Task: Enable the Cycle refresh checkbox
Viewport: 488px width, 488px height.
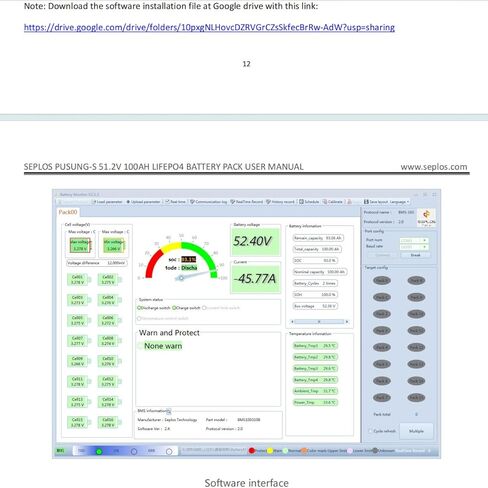Action: pos(370,431)
